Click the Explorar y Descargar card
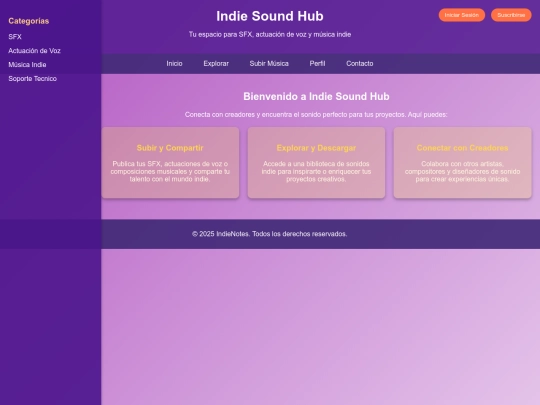 316,163
